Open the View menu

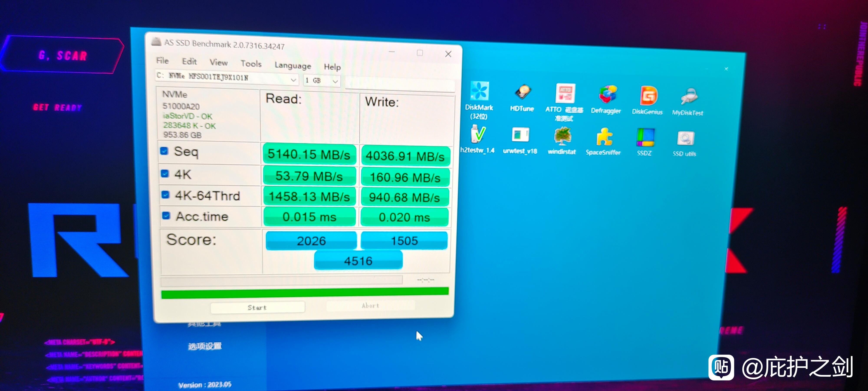219,62
